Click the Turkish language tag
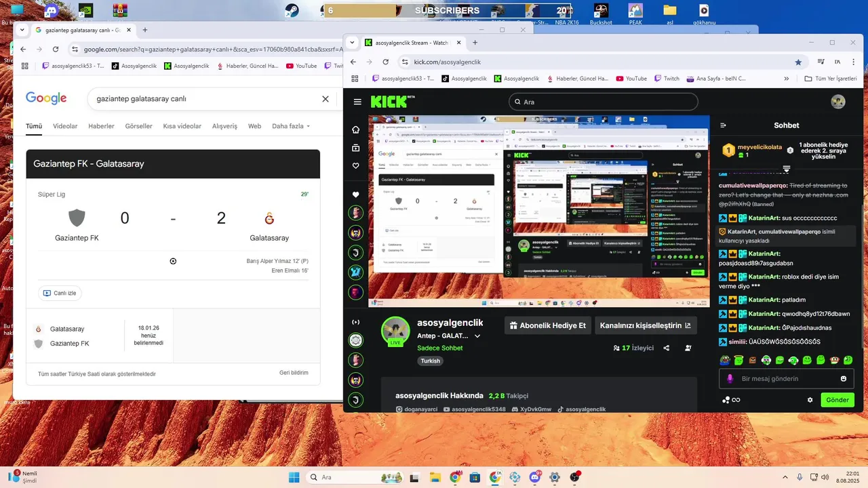Image resolution: width=868 pixels, height=488 pixels. coord(431,361)
